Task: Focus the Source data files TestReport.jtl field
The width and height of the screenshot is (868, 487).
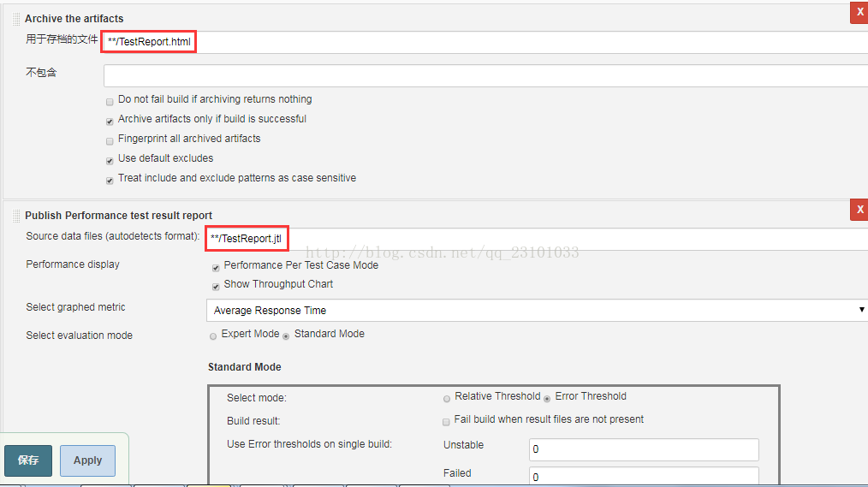Action: click(537, 239)
